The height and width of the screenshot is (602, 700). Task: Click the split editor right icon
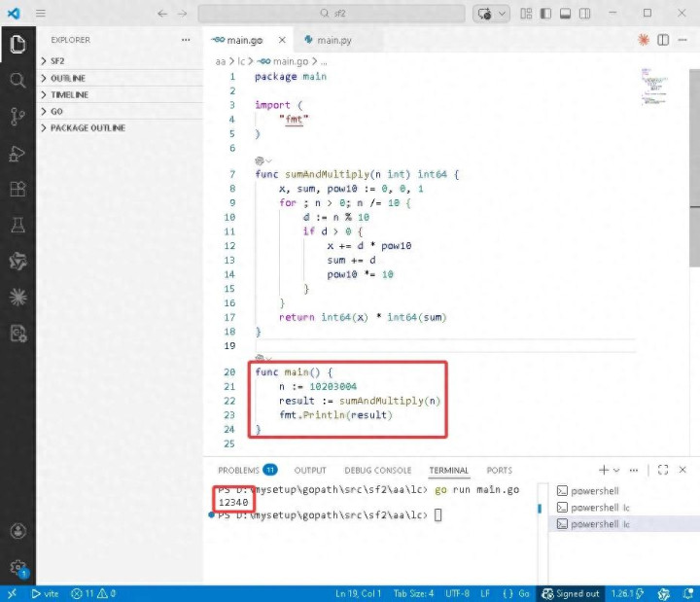click(x=663, y=40)
